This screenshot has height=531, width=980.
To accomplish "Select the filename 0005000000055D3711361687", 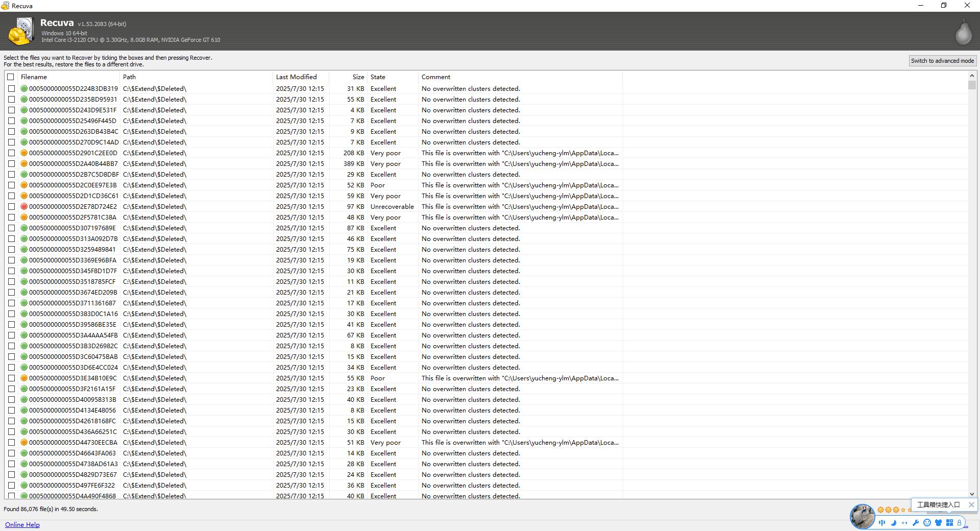I will [72, 303].
